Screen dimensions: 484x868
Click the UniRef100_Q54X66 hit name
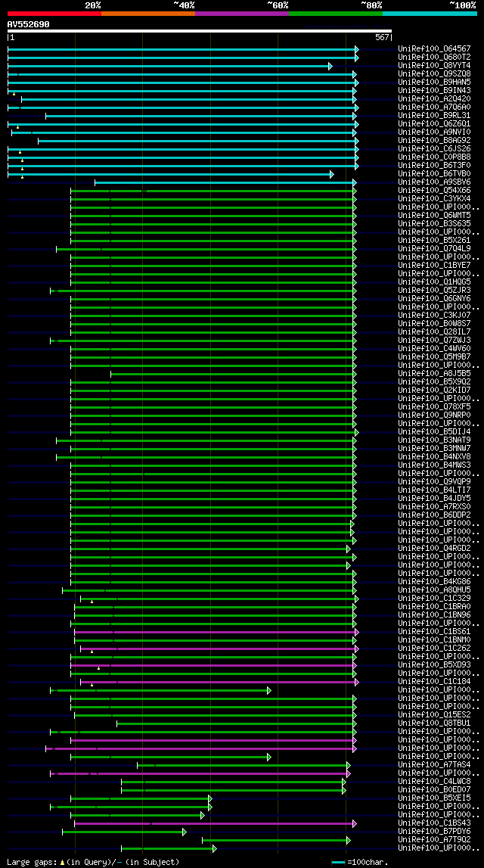coord(434,191)
